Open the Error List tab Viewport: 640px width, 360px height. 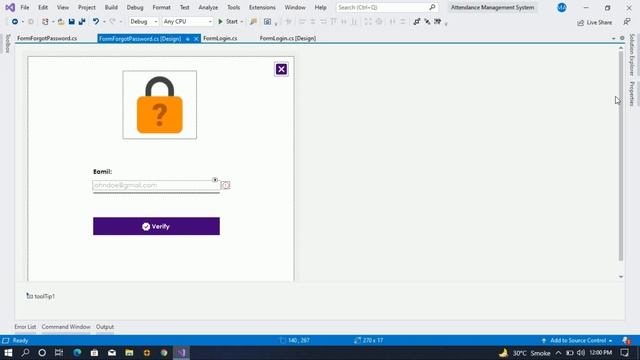pos(25,327)
